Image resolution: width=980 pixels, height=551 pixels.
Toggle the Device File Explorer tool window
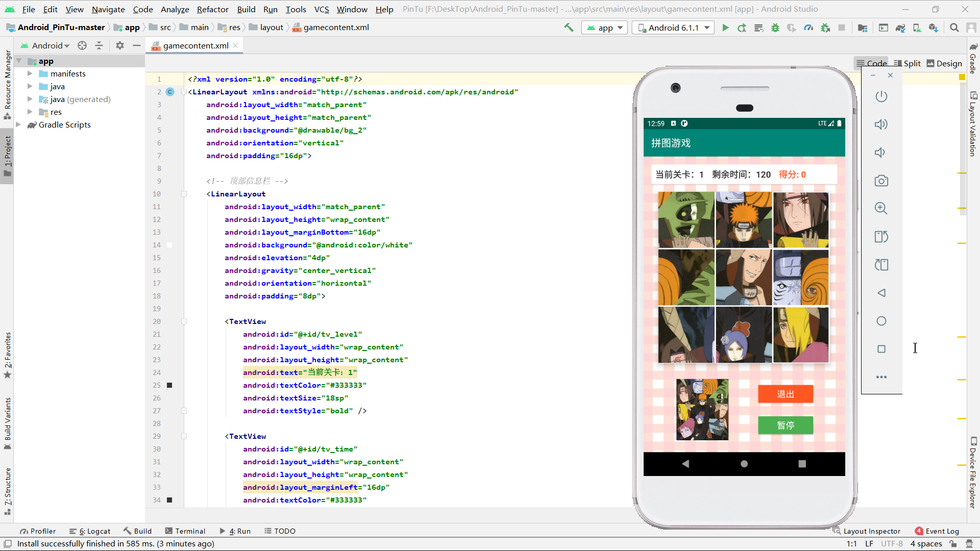coord(973,473)
